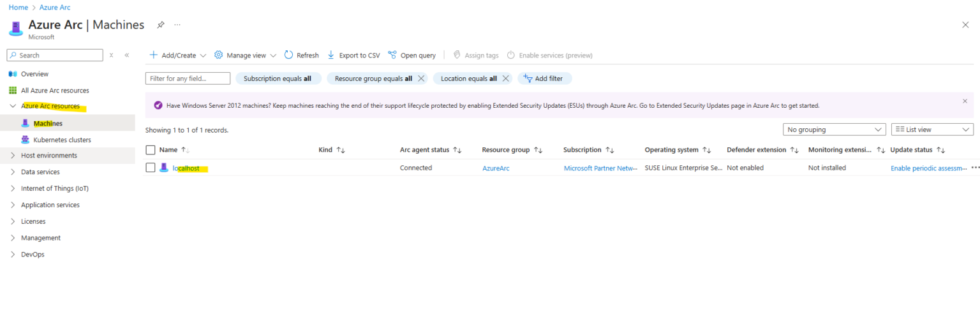Sort by the Subscription column
980x317 pixels.
click(x=588, y=150)
